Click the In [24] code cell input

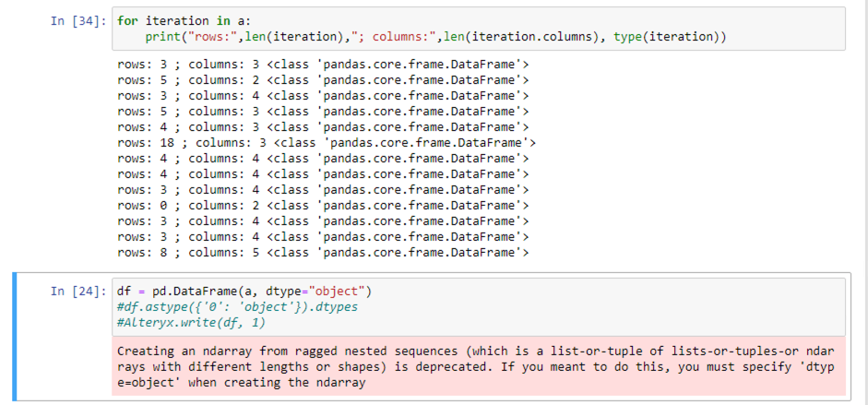(479, 306)
